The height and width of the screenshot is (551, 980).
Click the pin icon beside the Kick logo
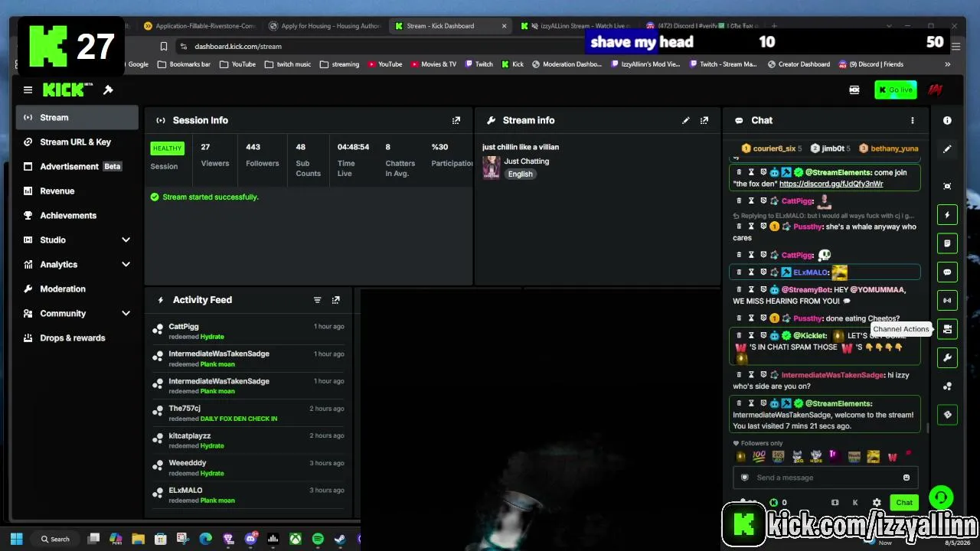pos(108,90)
